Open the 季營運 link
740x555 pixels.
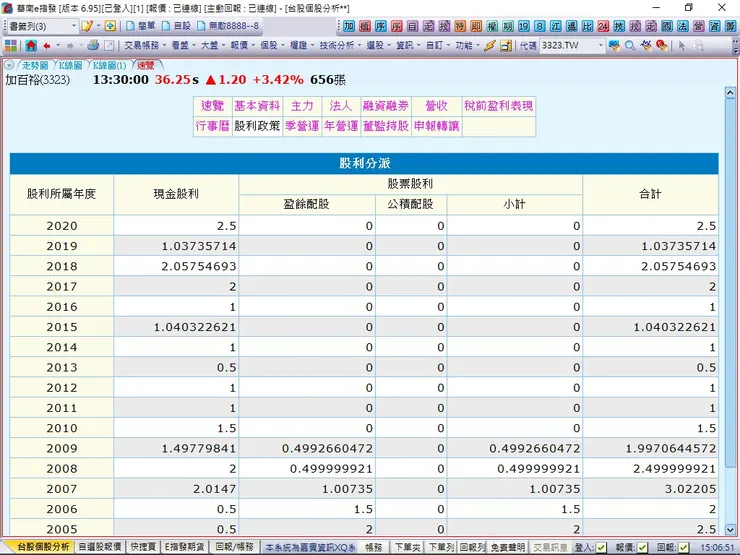[x=302, y=126]
